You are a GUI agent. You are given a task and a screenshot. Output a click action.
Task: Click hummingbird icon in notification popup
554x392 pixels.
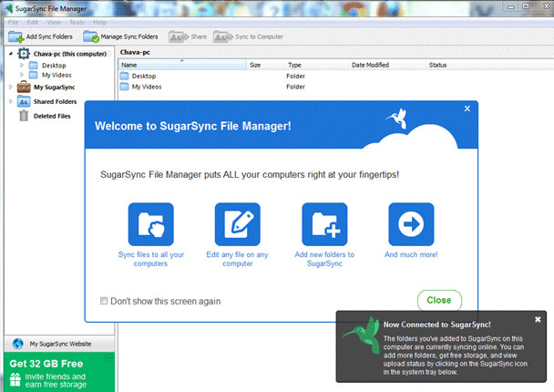pyautogui.click(x=364, y=335)
